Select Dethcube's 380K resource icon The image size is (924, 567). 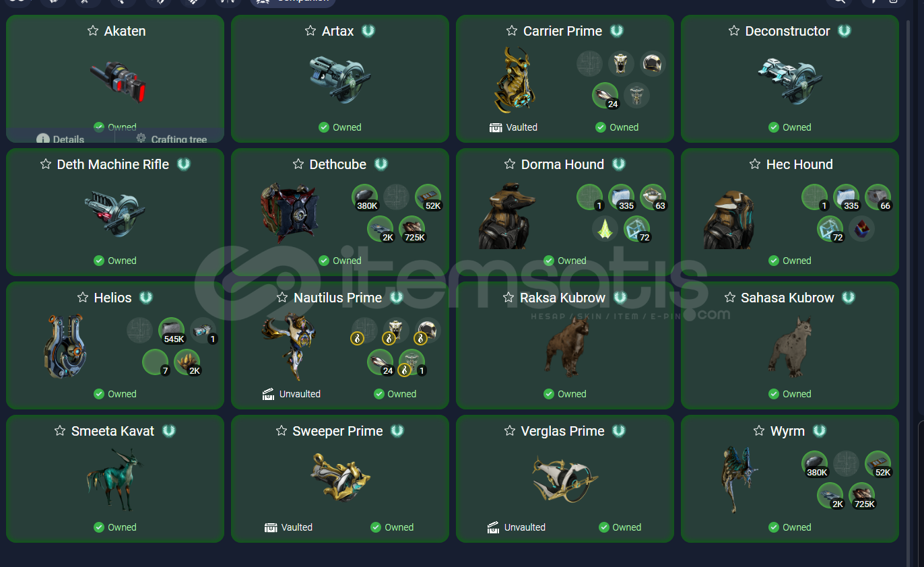(x=365, y=197)
